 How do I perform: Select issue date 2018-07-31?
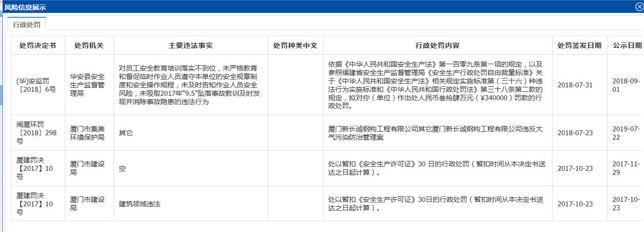pos(575,85)
